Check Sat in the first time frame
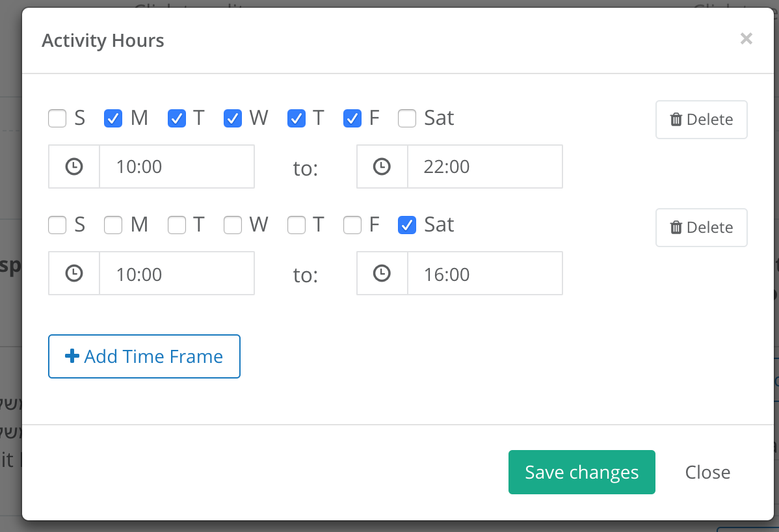This screenshot has height=532, width=779. 407,118
